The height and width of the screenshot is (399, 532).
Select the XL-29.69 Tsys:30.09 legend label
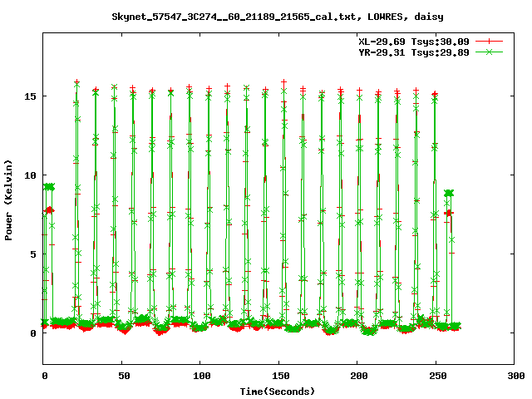coord(414,42)
